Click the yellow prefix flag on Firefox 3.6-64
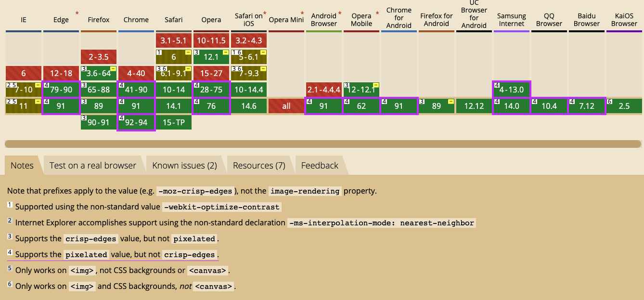Viewport: 644px width, 300px height. pos(113,69)
